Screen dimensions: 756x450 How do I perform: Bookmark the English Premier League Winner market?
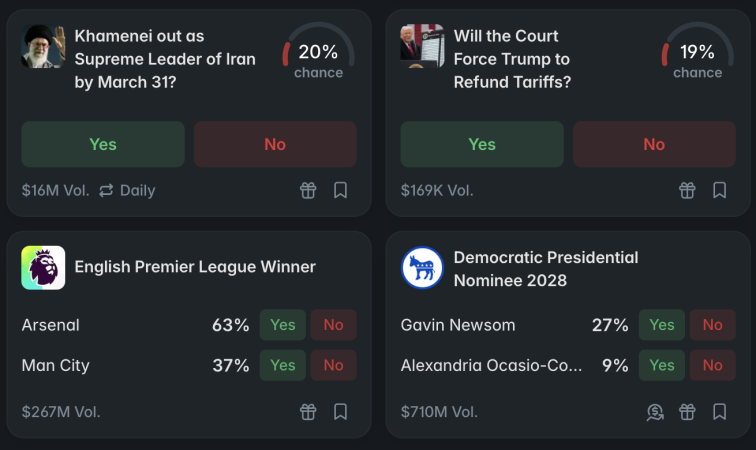[340, 411]
